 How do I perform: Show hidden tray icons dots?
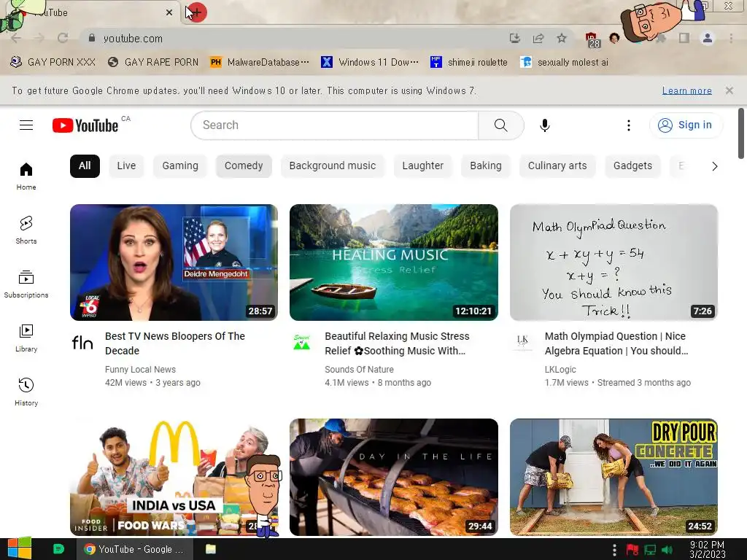(614, 550)
